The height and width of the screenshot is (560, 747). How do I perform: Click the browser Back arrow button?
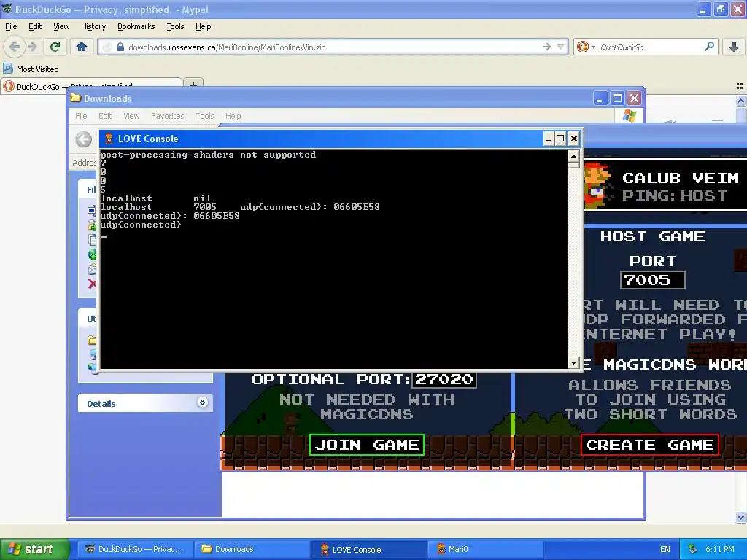pos(15,47)
